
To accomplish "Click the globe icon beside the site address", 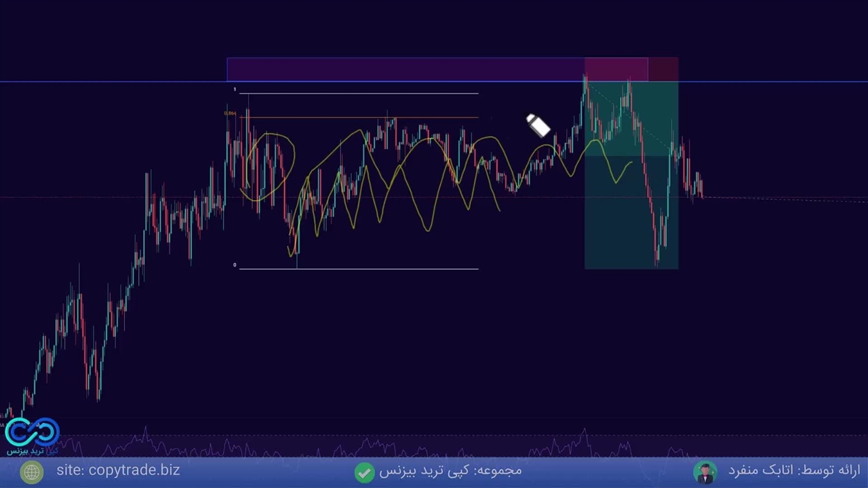I will (x=31, y=471).
